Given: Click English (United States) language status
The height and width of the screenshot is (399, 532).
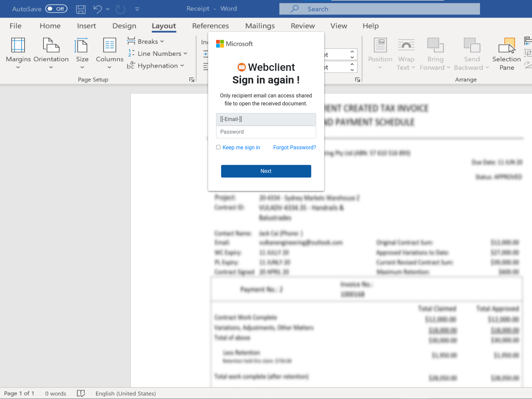Looking at the screenshot, I should pyautogui.click(x=126, y=394).
